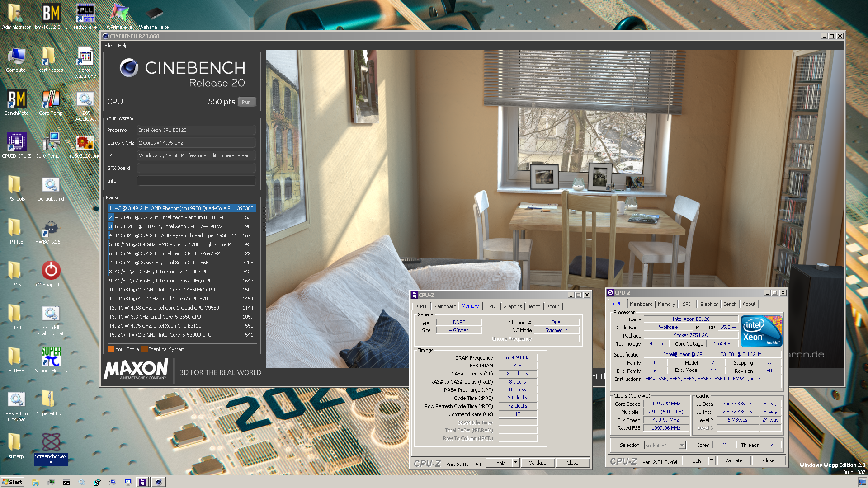Open command prompt icon in taskbar

pos(66,482)
